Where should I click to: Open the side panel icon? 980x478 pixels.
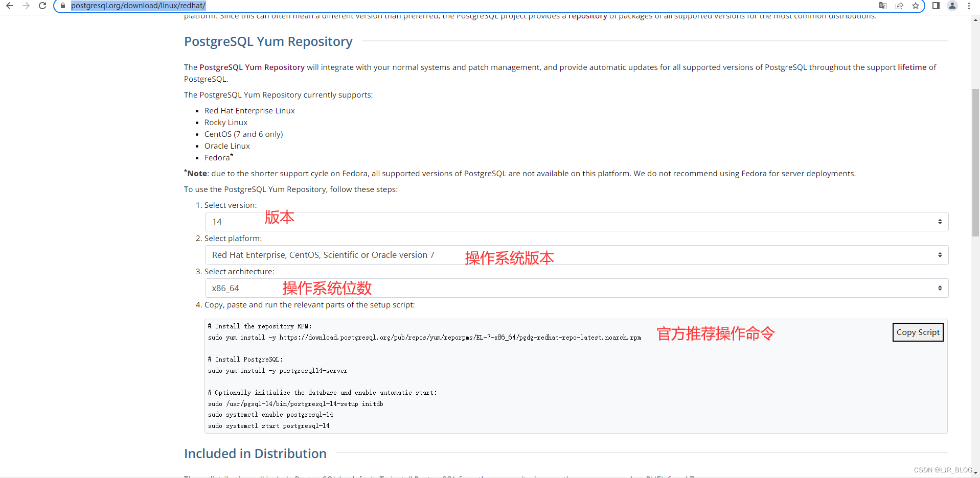pyautogui.click(x=936, y=6)
